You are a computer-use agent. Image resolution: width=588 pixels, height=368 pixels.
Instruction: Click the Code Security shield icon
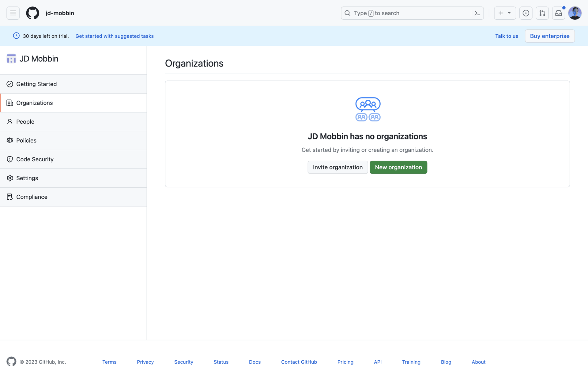pos(10,159)
